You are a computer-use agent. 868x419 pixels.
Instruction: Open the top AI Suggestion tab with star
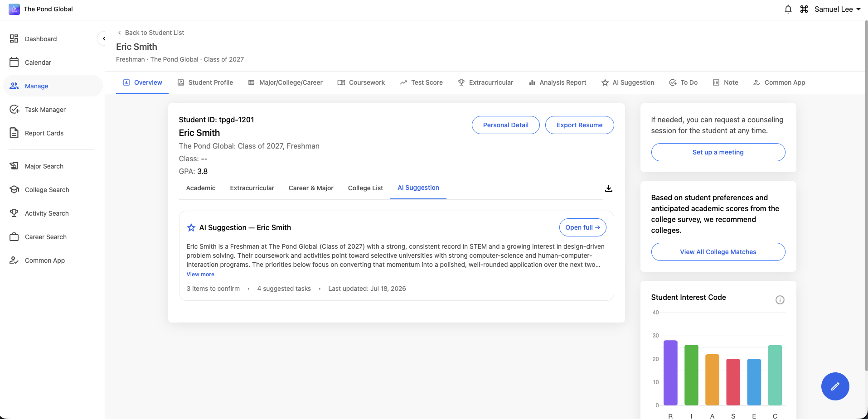[628, 82]
